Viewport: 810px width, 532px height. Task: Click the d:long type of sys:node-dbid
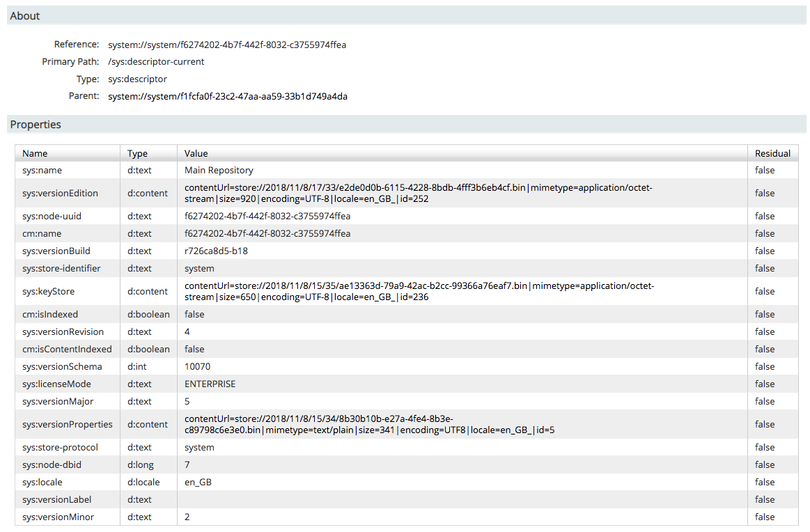coord(141,465)
